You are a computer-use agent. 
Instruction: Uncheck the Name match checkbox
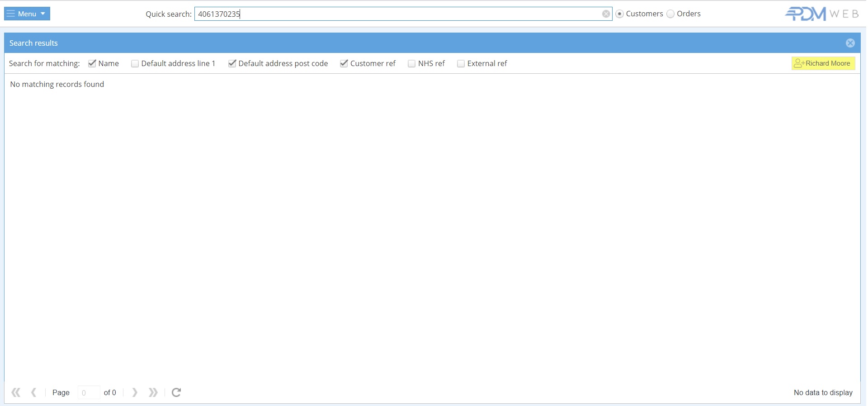[x=92, y=63]
